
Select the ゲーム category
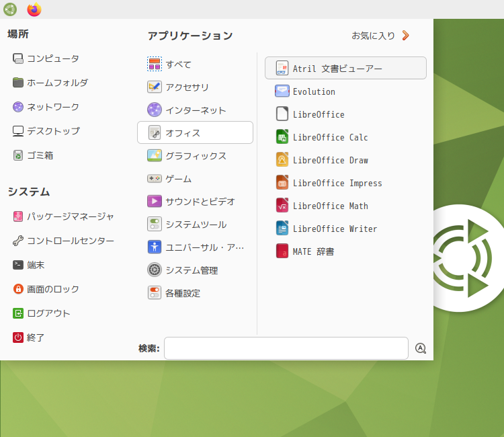click(195, 178)
